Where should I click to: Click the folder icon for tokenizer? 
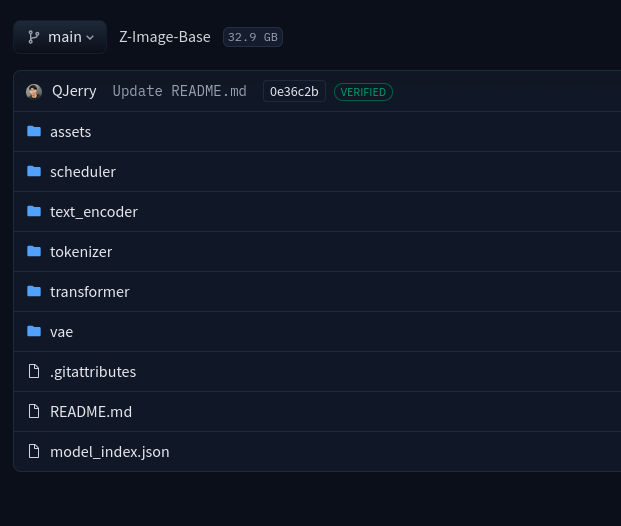34,251
